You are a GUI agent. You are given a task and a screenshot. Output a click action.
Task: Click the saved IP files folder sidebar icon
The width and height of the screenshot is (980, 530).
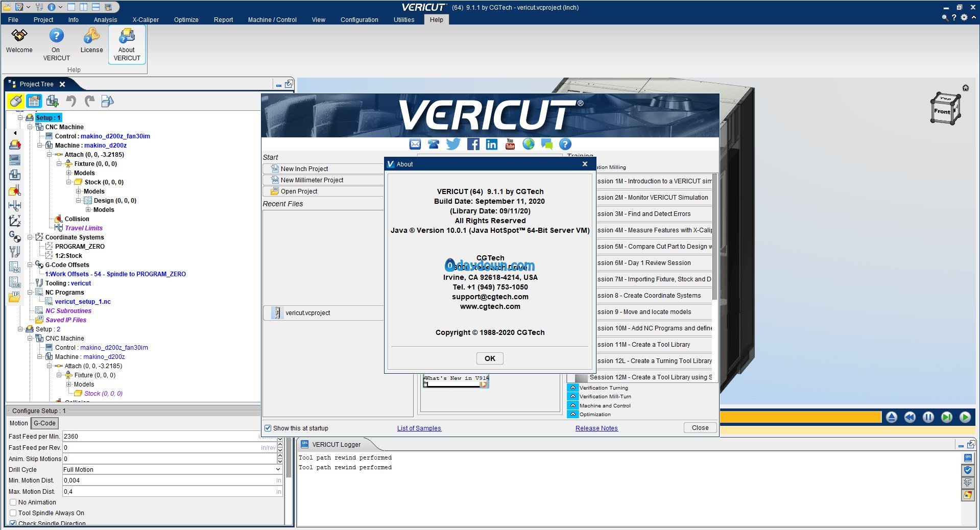pos(15,297)
